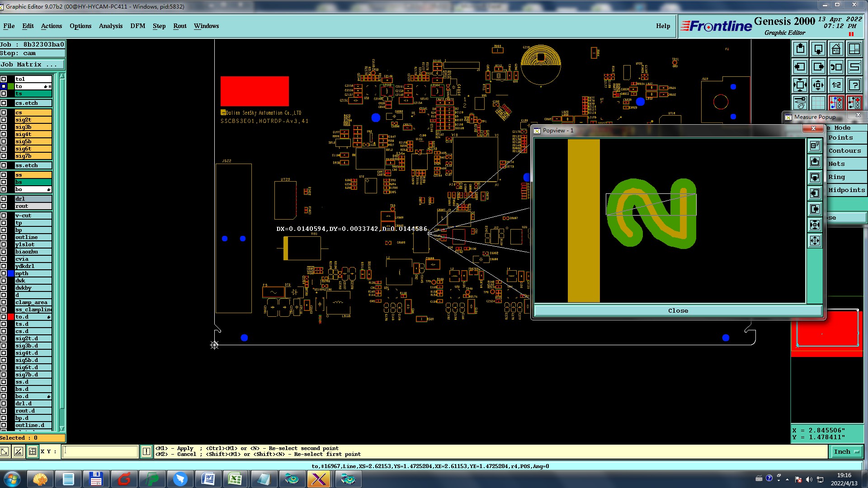This screenshot has width=868, height=488.
Task: Click the zoom in icon in Popview
Action: pos(815,225)
